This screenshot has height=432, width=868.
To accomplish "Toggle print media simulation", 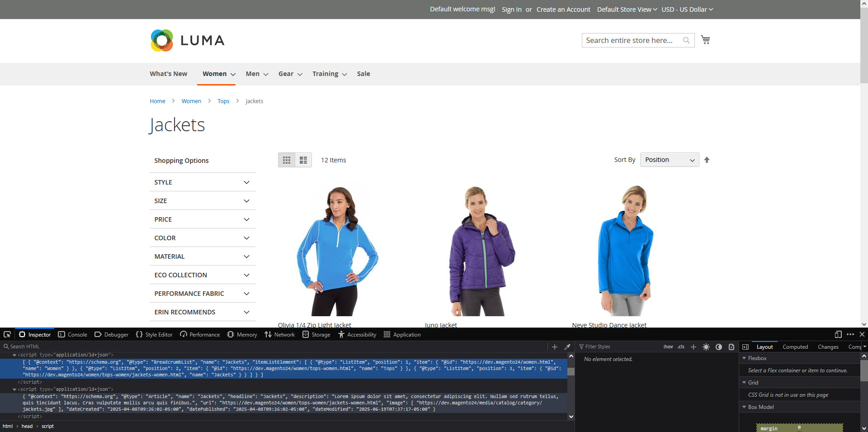I will coord(731,347).
